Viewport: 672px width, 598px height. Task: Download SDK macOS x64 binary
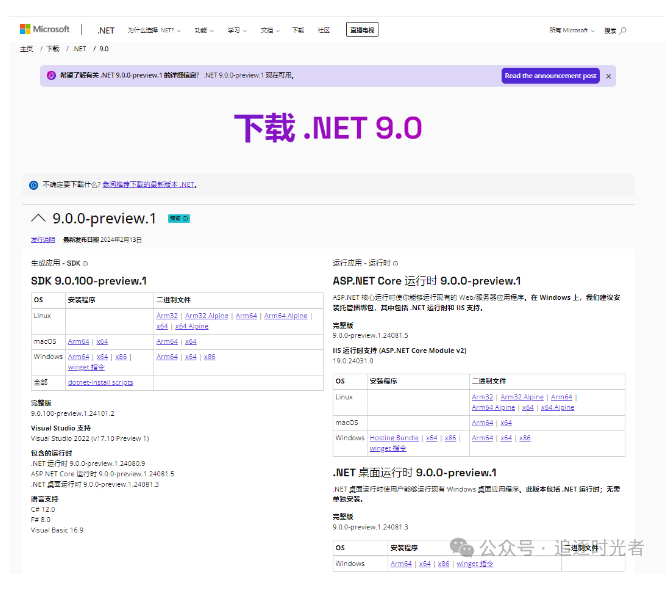click(191, 342)
